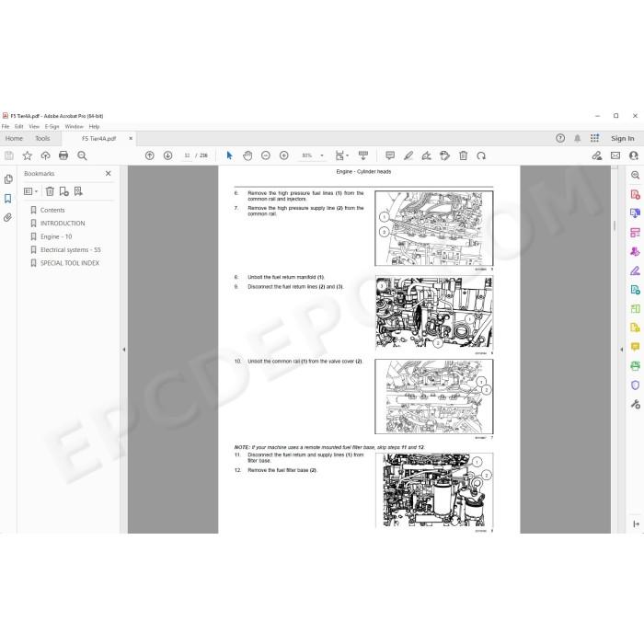Open the SPECIAL TOOL INDEX bookmark
644x644 pixels.
(70, 263)
